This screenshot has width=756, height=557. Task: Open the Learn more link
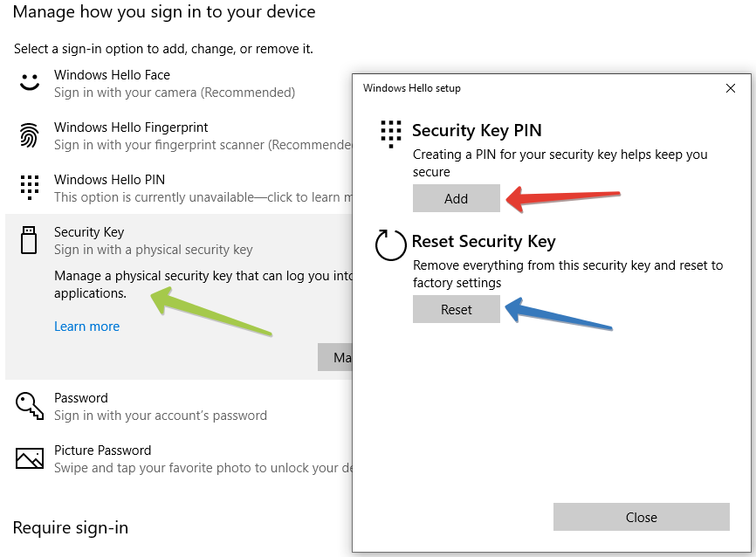click(x=86, y=327)
